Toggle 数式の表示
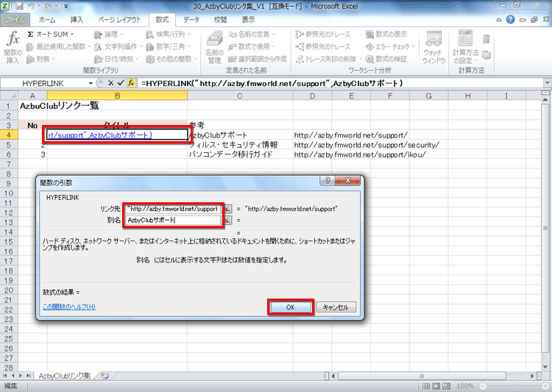This screenshot has width=552, height=392. click(x=386, y=34)
